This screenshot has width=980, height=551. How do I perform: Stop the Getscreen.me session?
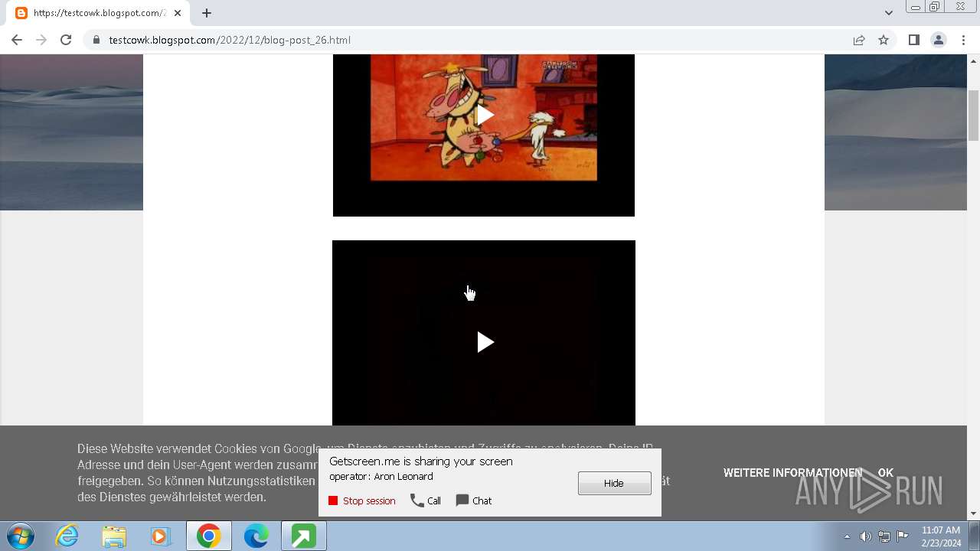coord(362,500)
